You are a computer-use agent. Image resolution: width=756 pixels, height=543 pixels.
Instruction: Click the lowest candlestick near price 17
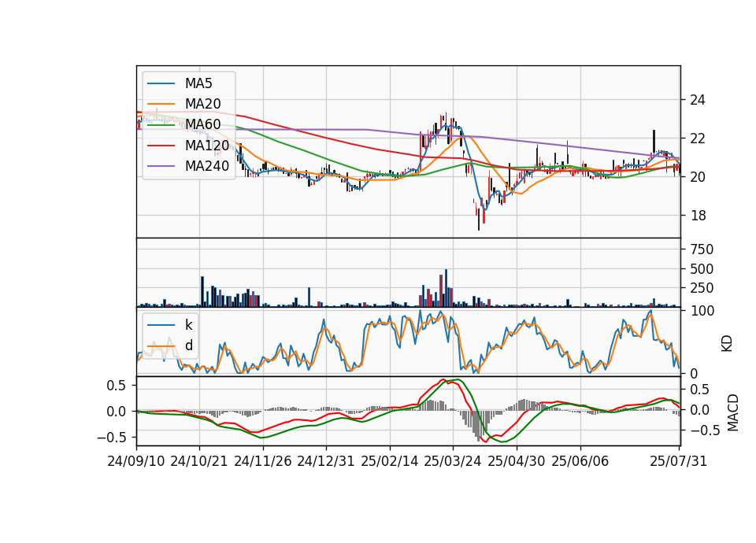(479, 220)
